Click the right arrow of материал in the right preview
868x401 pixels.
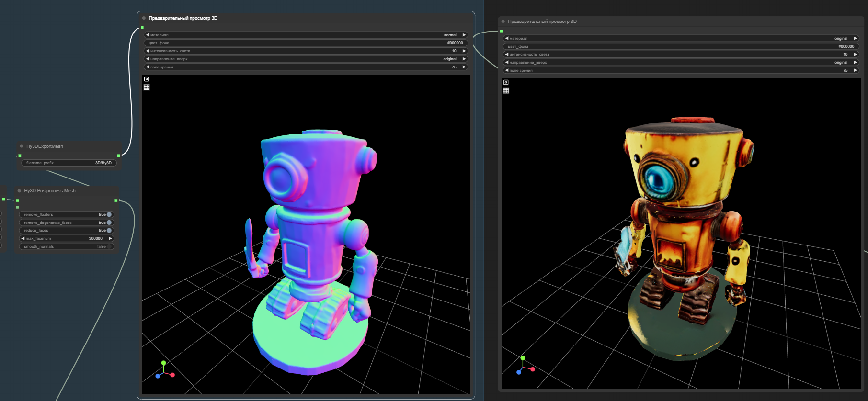pyautogui.click(x=855, y=38)
